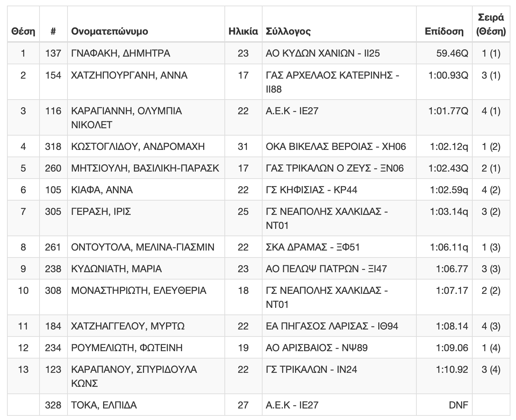Screen dimensions: 516x420
Task: Select athlete ΚΩΣΤΟΓΛΙΔΟΥ, ΑΝΔΡΟΜΑΧΗ
Action: coord(138,147)
